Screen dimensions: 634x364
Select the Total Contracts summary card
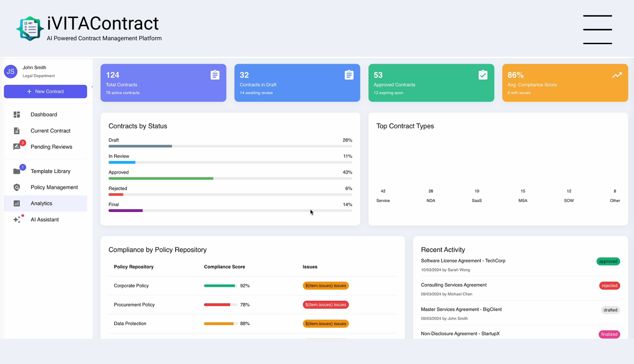tap(163, 83)
